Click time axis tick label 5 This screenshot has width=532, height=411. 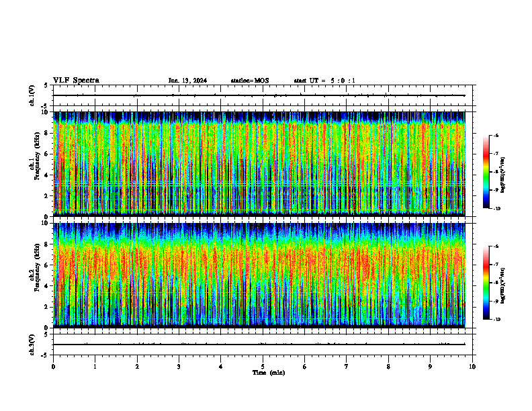[x=263, y=367]
